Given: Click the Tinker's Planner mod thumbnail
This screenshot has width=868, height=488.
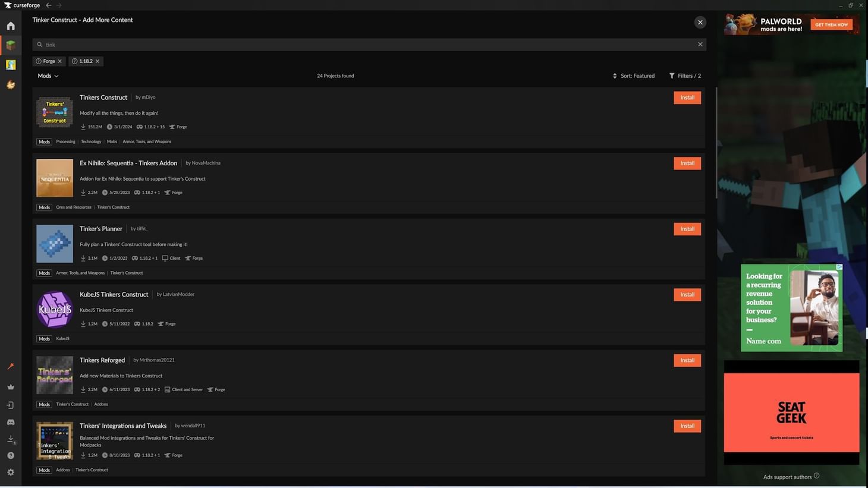Looking at the screenshot, I should pyautogui.click(x=54, y=243).
